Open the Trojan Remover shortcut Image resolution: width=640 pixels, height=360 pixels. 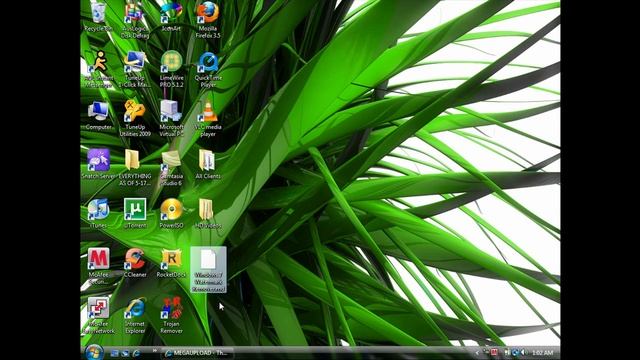(171, 315)
